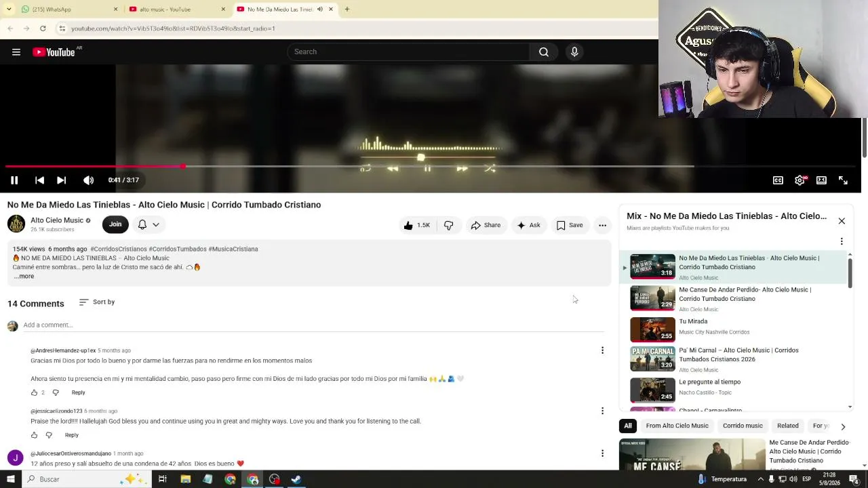
Task: Open Steam from the taskbar
Action: coord(296,479)
